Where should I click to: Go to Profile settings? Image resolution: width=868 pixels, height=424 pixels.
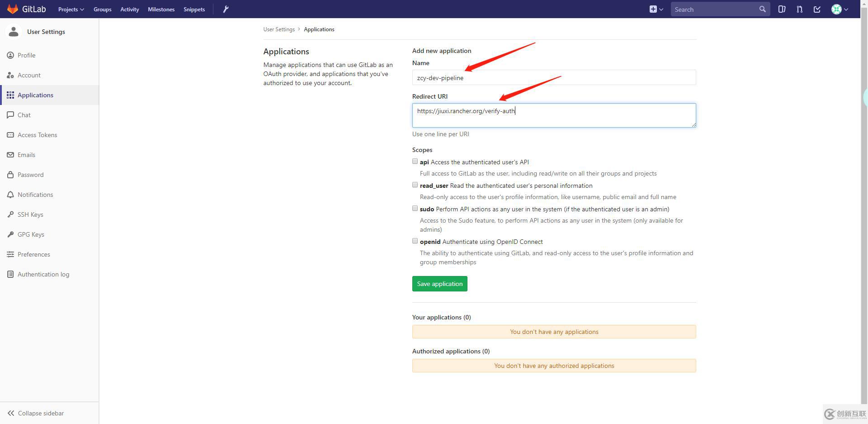pyautogui.click(x=49, y=55)
